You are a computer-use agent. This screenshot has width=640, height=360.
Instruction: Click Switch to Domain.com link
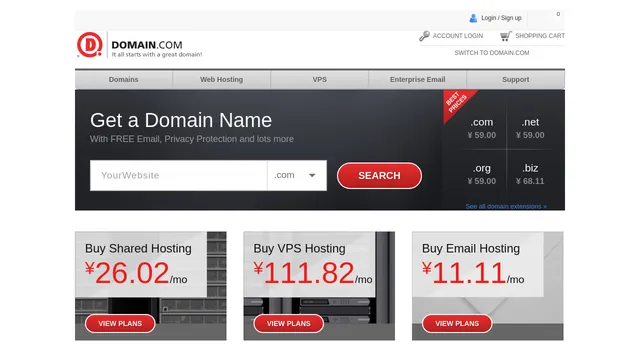point(492,53)
